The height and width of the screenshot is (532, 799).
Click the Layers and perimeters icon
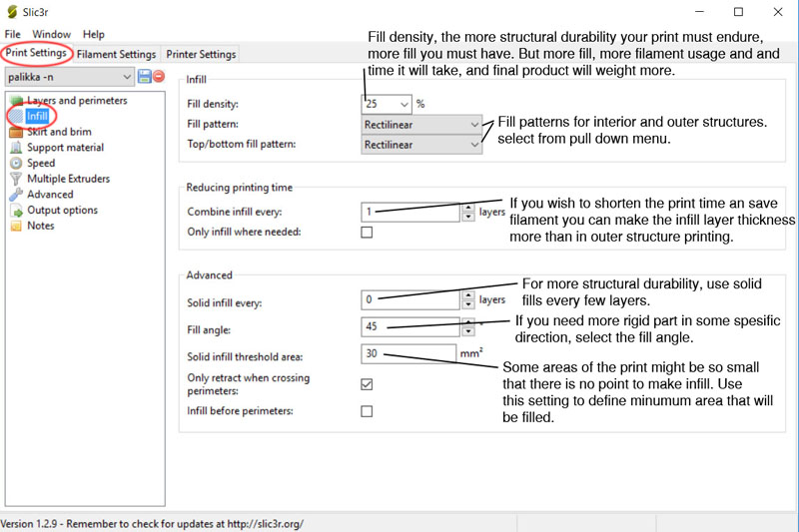point(16,100)
